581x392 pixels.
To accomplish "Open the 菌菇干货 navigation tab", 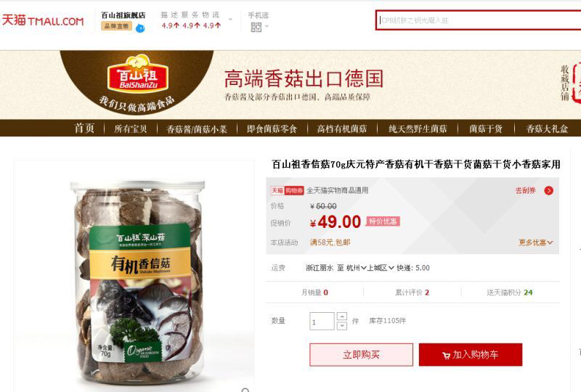I will pos(486,128).
